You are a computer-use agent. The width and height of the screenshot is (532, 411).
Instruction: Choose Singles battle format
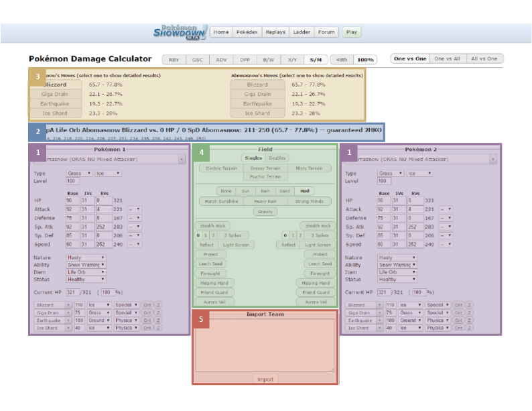point(253,158)
